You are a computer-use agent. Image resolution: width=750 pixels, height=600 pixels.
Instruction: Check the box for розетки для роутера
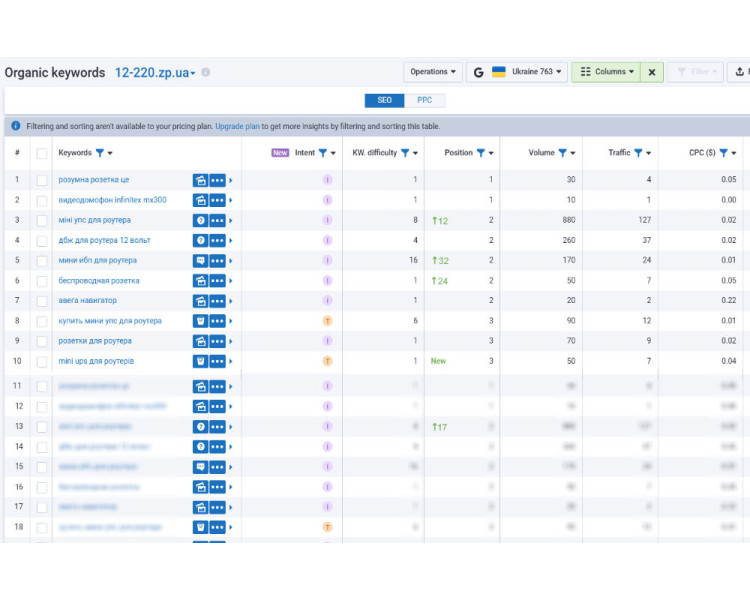pos(42,341)
